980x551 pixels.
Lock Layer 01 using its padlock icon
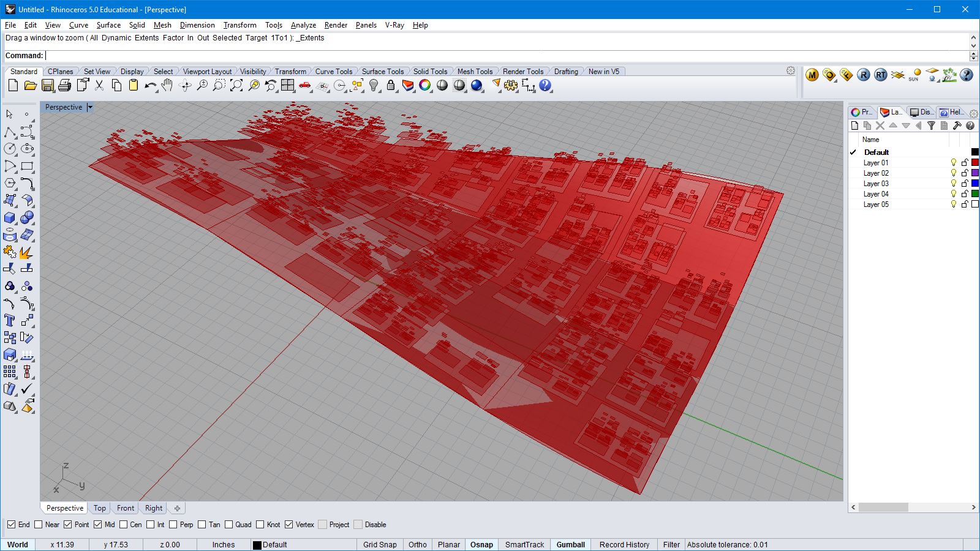point(965,163)
